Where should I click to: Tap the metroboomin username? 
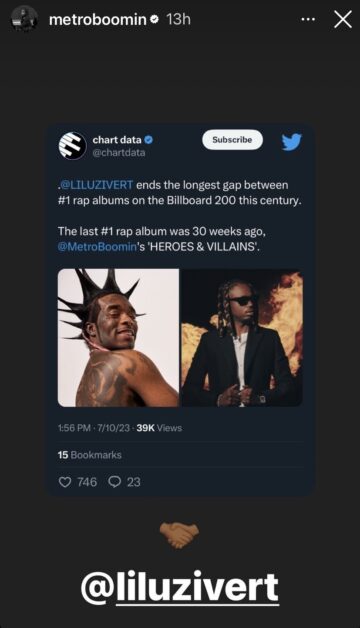(98, 19)
